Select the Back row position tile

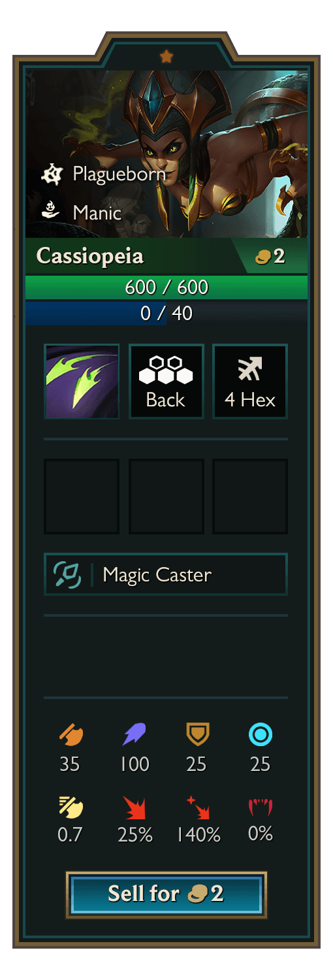166,382
